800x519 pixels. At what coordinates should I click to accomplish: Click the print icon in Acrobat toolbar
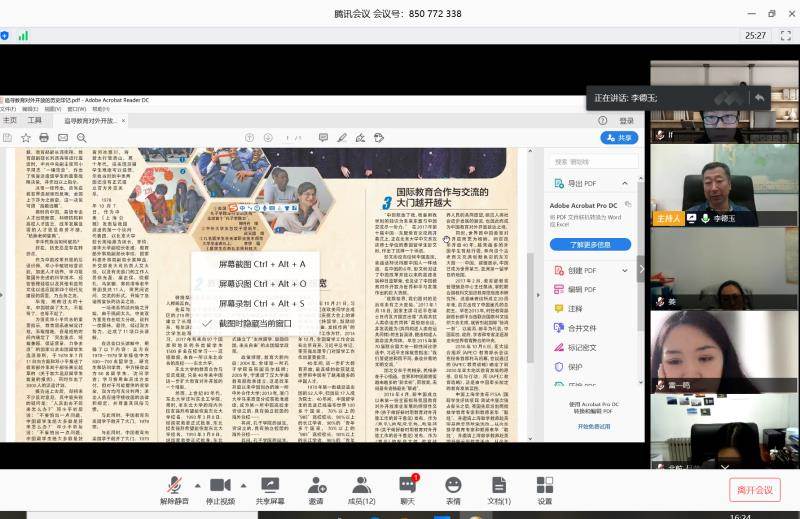[x=46, y=137]
